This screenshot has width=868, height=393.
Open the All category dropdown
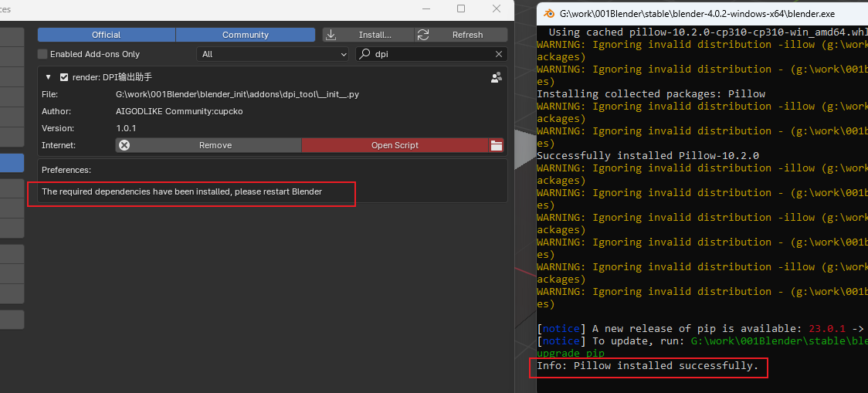pyautogui.click(x=273, y=54)
